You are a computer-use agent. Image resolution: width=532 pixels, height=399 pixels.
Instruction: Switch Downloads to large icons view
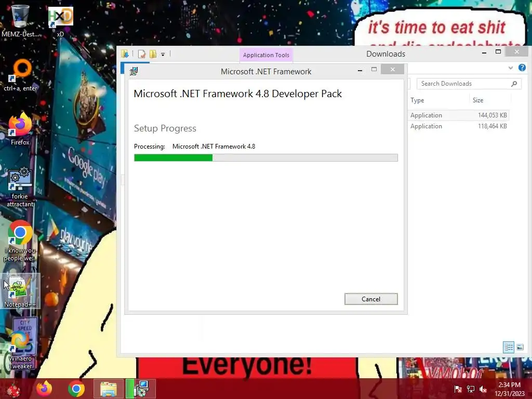[x=520, y=347]
